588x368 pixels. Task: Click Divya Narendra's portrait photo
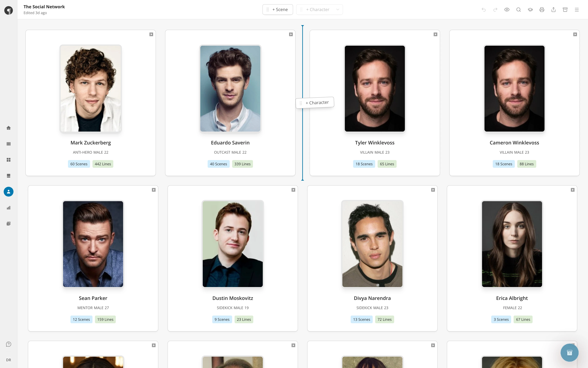[372, 244]
